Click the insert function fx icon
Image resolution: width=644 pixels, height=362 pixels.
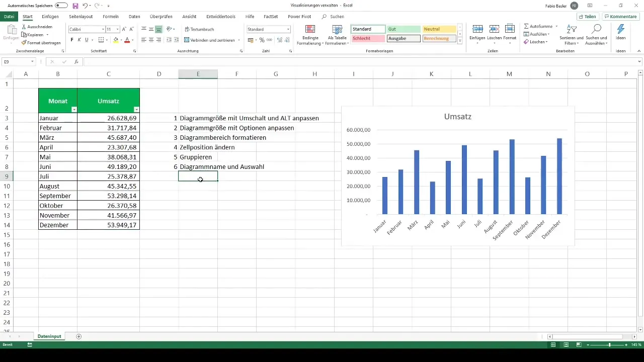[76, 61]
